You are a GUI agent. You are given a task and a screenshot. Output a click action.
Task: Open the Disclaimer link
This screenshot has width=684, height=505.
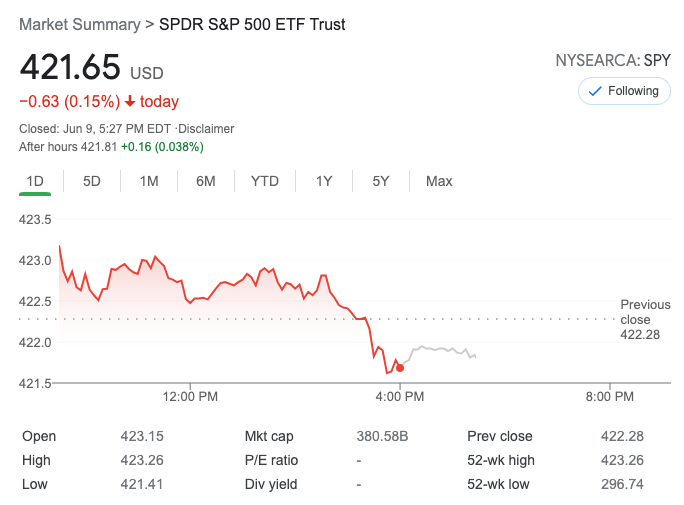coord(207,129)
